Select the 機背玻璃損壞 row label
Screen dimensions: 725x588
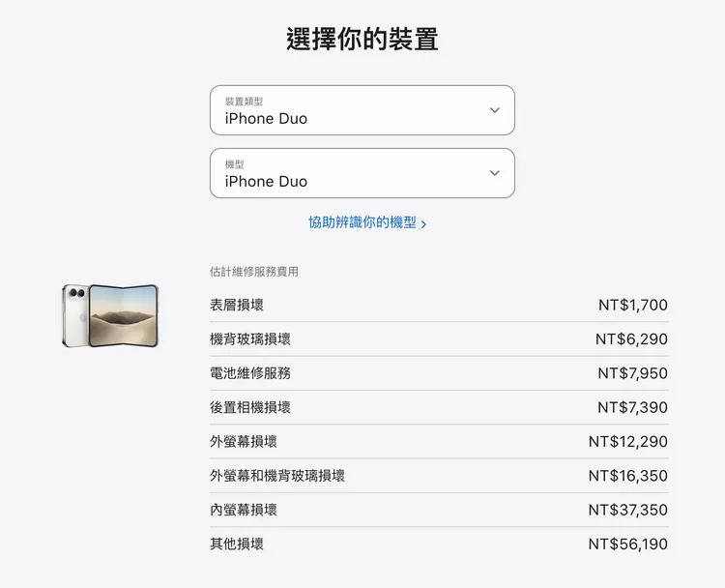pos(250,339)
